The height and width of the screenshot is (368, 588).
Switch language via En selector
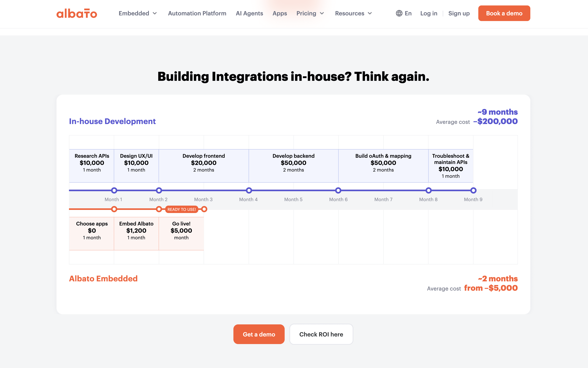point(404,13)
